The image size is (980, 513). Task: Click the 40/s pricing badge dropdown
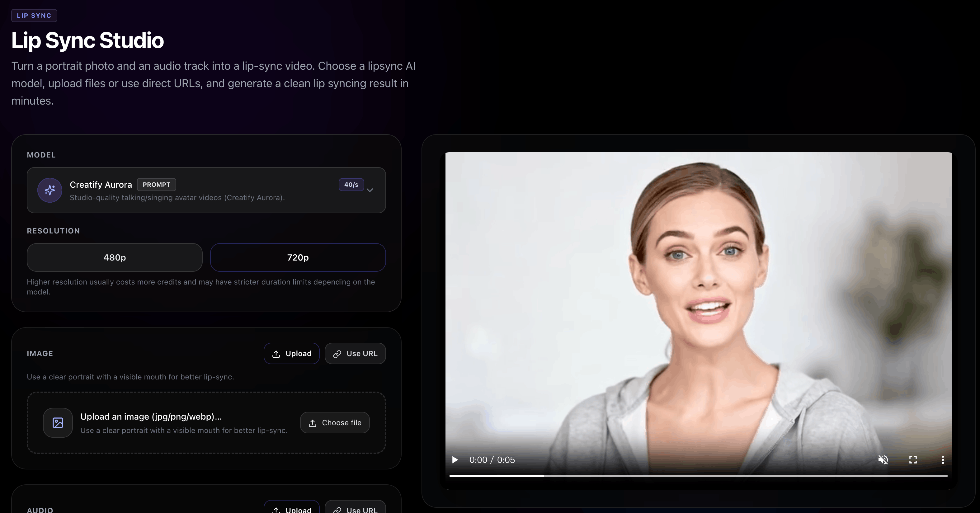tap(351, 184)
